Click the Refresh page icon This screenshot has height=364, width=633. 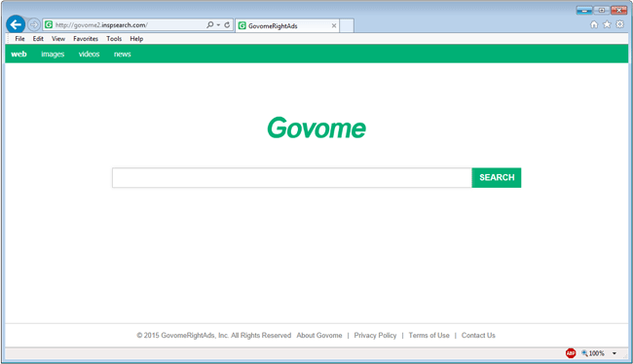227,25
